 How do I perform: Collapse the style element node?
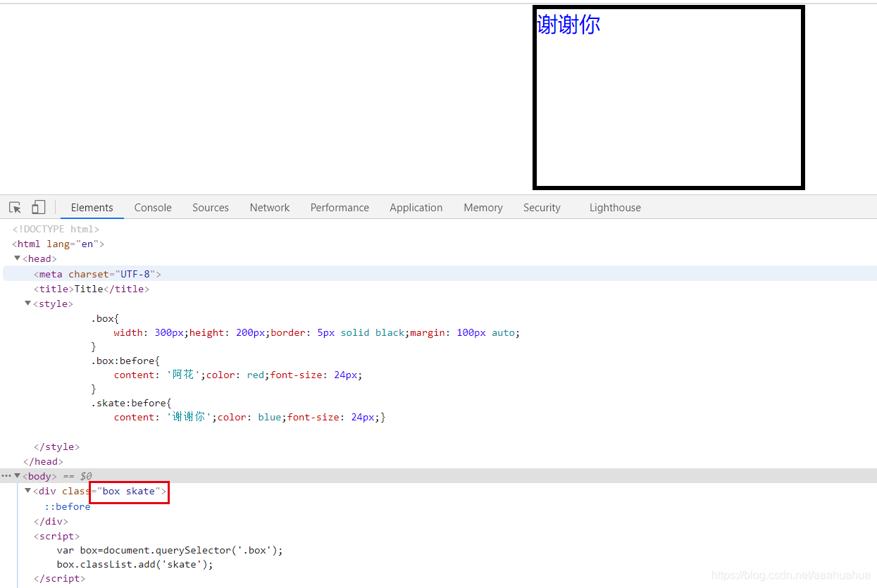click(x=28, y=304)
